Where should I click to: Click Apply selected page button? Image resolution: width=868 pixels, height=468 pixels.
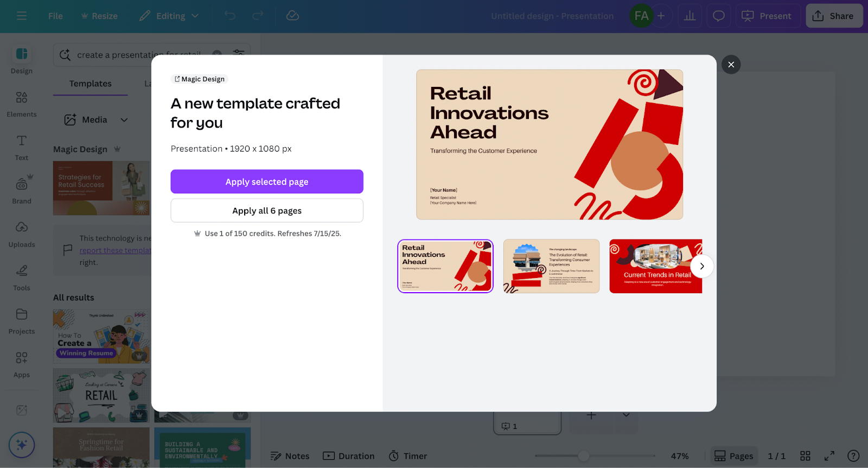tap(266, 182)
